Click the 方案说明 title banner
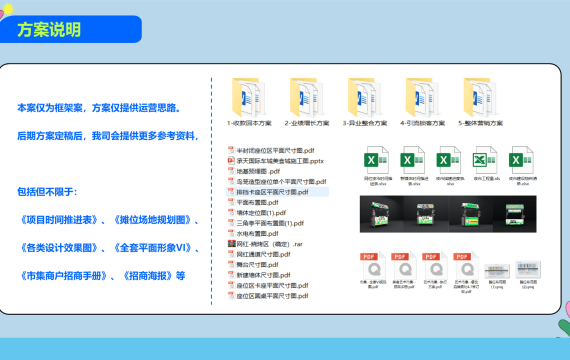 click(71, 29)
